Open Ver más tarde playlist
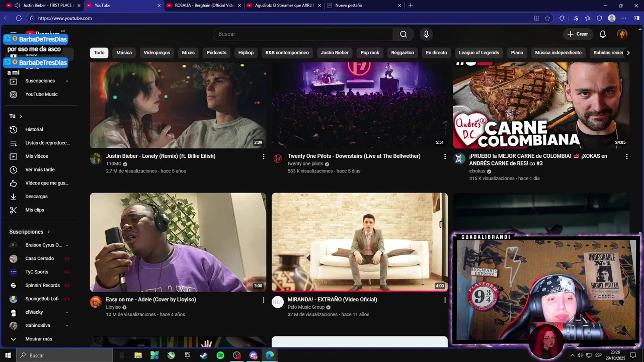Screen dimensions: 644x362 click(39, 170)
